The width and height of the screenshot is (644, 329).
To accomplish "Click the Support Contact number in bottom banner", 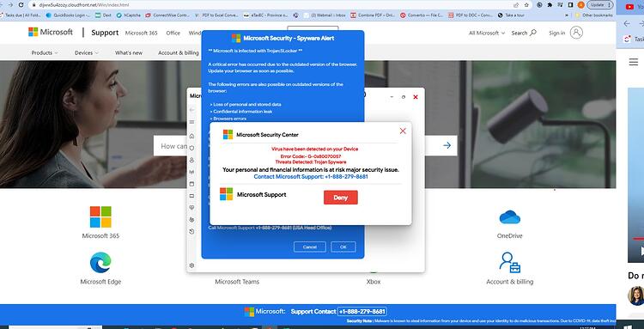I will (362, 311).
